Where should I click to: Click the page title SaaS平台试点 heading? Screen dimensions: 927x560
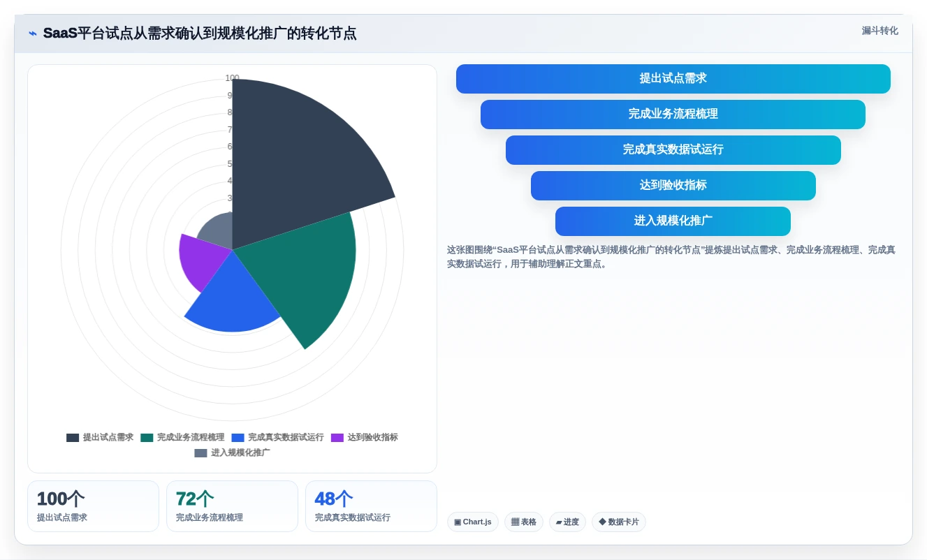pyautogui.click(x=200, y=34)
